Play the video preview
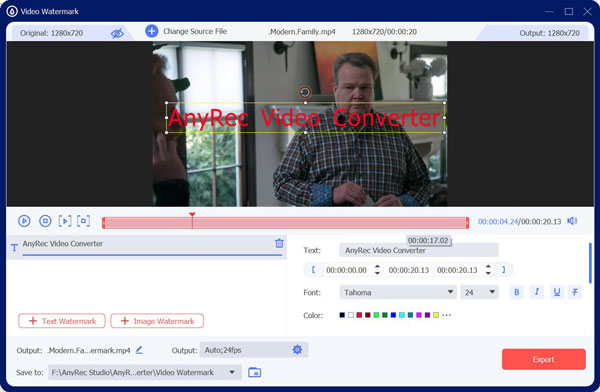600x392 pixels. pos(24,221)
